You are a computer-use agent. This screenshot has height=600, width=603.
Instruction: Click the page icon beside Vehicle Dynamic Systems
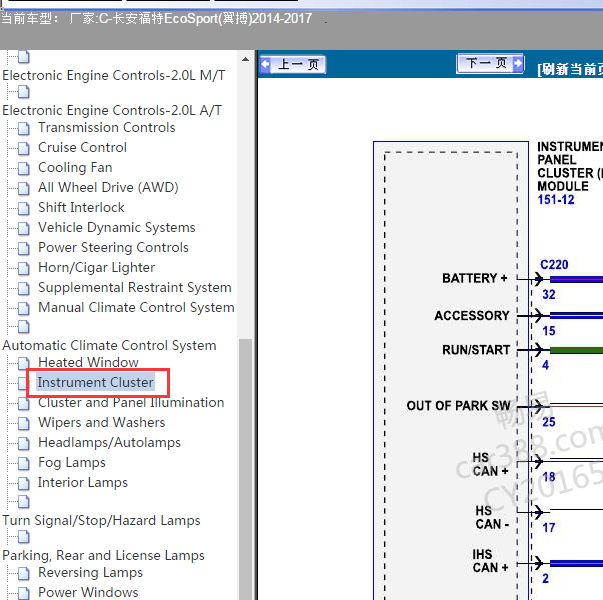click(x=23, y=228)
